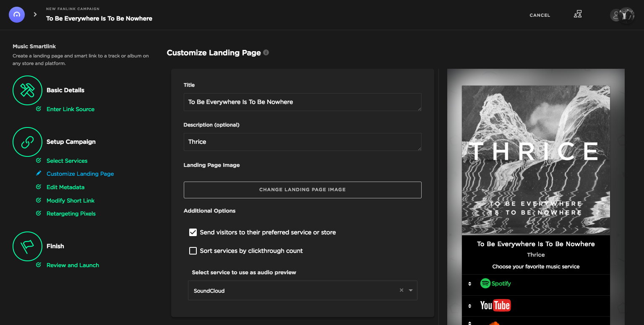Click campaign title text in header
This screenshot has width=644, height=325.
[99, 18]
